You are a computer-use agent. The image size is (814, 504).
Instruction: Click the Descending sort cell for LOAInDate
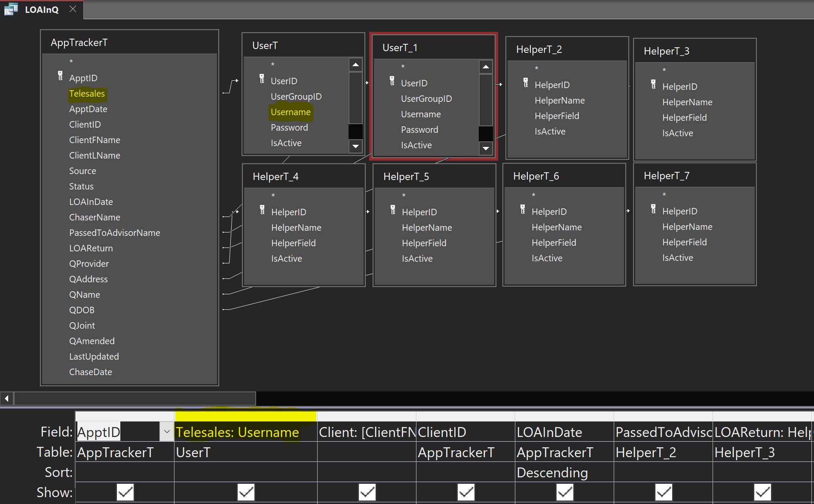[564, 472]
